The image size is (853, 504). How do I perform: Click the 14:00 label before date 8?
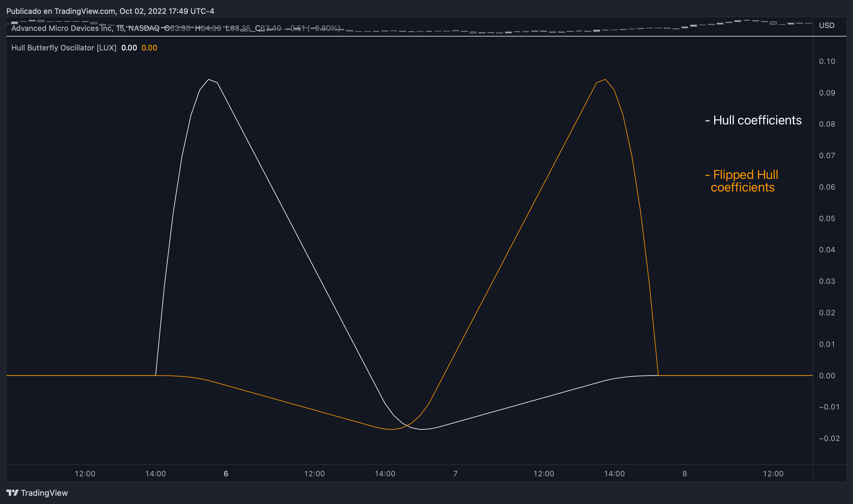614,474
